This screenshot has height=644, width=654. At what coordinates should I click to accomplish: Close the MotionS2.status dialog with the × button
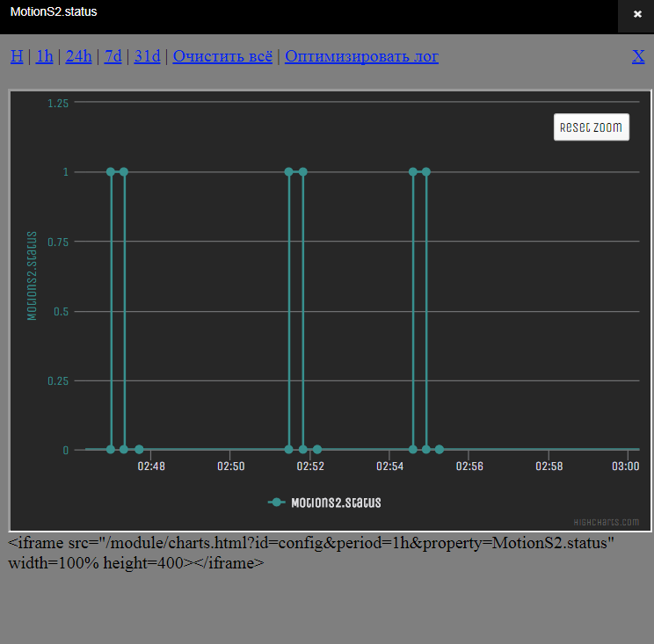coord(636,15)
